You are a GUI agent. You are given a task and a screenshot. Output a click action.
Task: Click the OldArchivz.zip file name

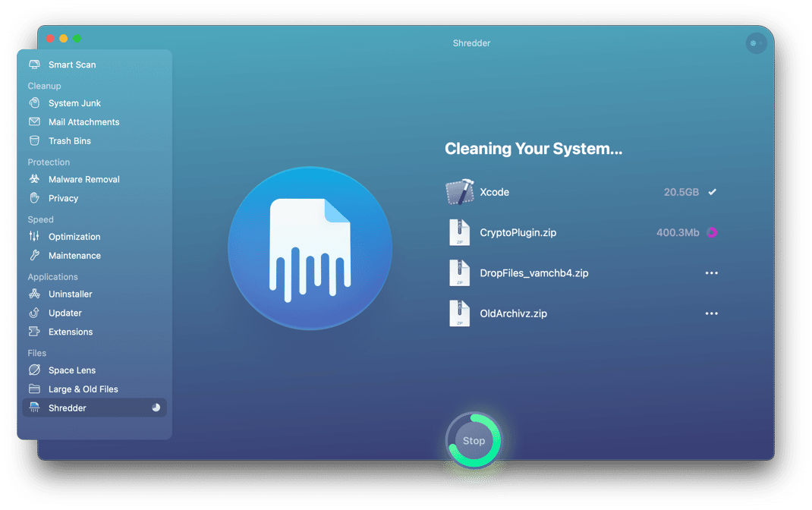pos(513,313)
